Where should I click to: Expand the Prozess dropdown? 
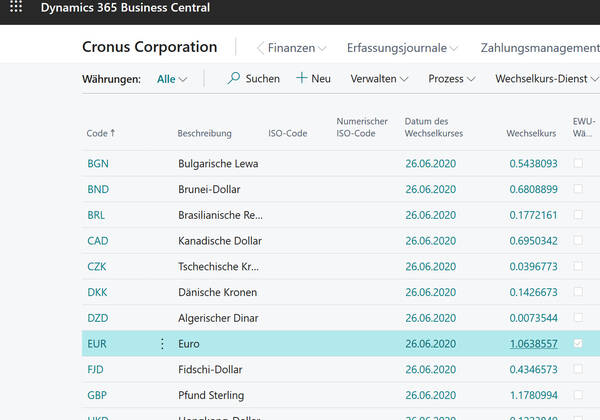[x=452, y=79]
